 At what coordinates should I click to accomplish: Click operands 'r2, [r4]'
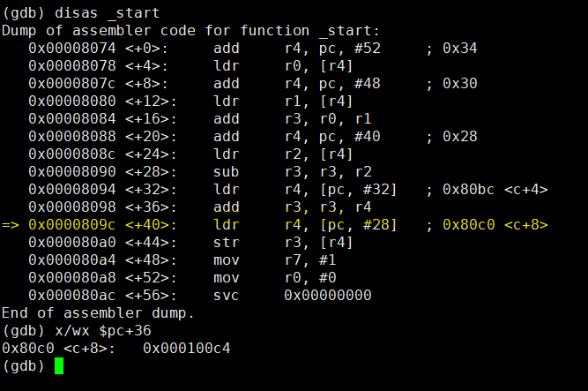point(319,154)
